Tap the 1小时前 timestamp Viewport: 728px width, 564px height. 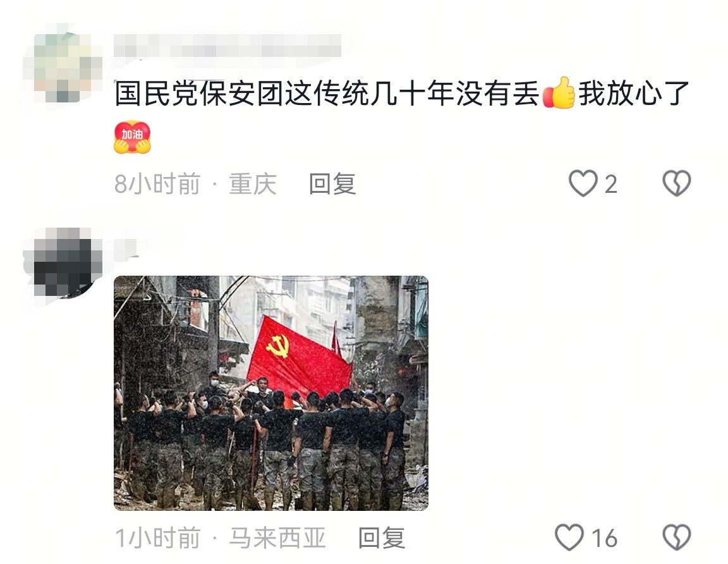[x=157, y=538]
